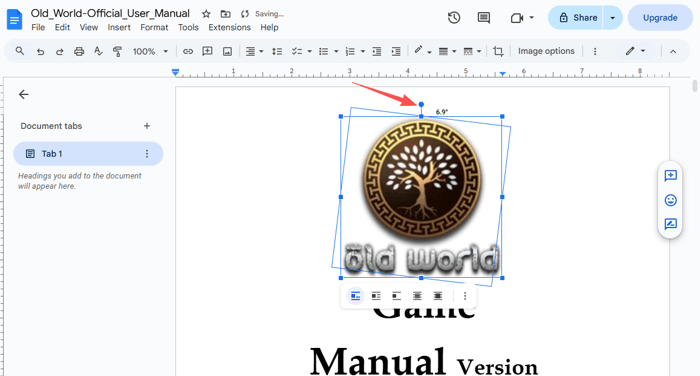
Task: Click the line and paragraph spacing icon
Action: click(277, 51)
